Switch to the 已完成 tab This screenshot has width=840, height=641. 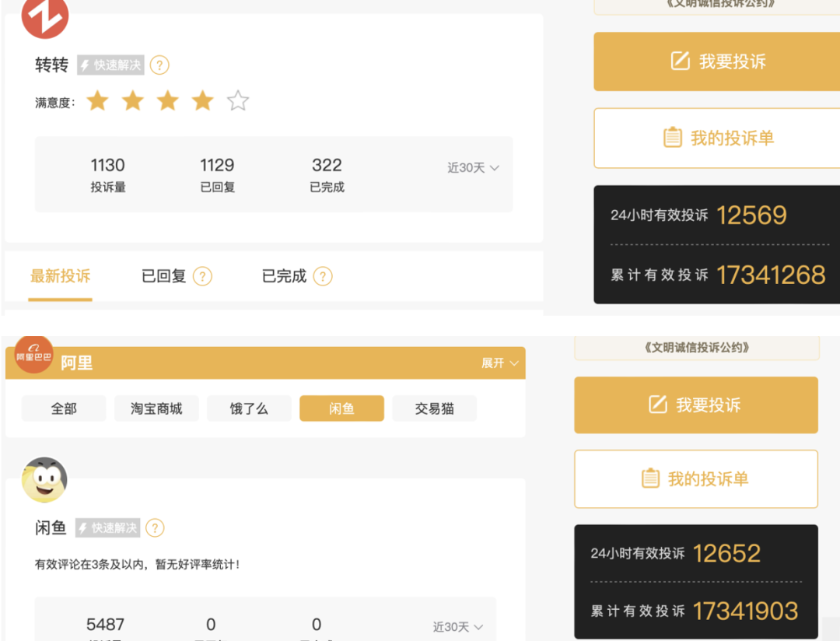point(284,276)
